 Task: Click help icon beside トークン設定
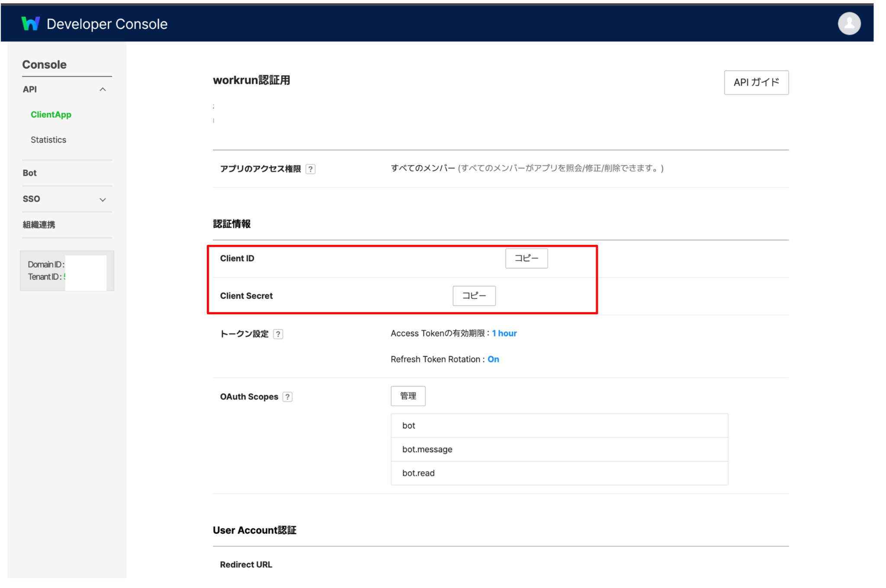(x=278, y=334)
